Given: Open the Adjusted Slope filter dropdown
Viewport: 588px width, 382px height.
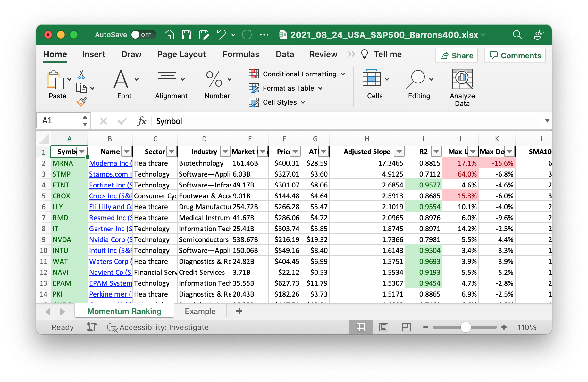Looking at the screenshot, I should (399, 152).
